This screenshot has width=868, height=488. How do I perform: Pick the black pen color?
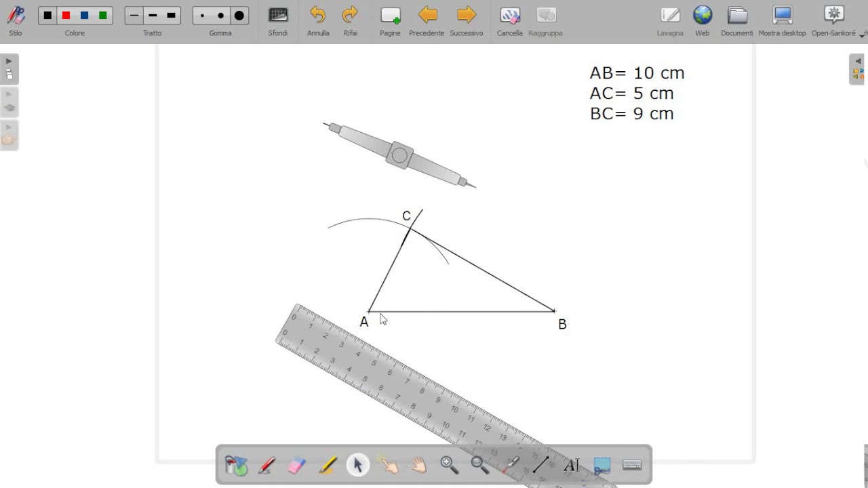47,16
